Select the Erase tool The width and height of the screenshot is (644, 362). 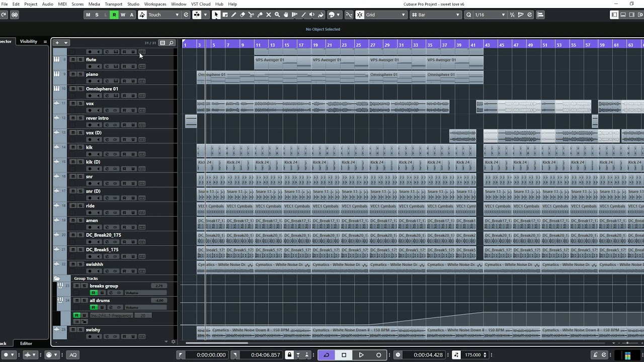point(242,15)
